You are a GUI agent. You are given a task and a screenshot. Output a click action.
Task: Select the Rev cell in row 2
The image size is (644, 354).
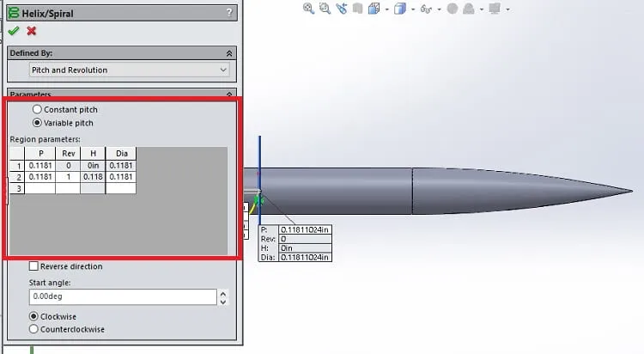[x=68, y=177]
